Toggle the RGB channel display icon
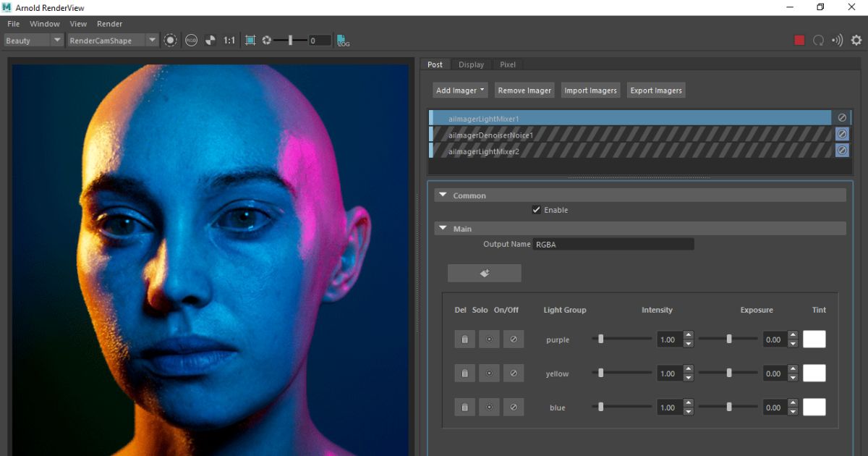 [191, 41]
